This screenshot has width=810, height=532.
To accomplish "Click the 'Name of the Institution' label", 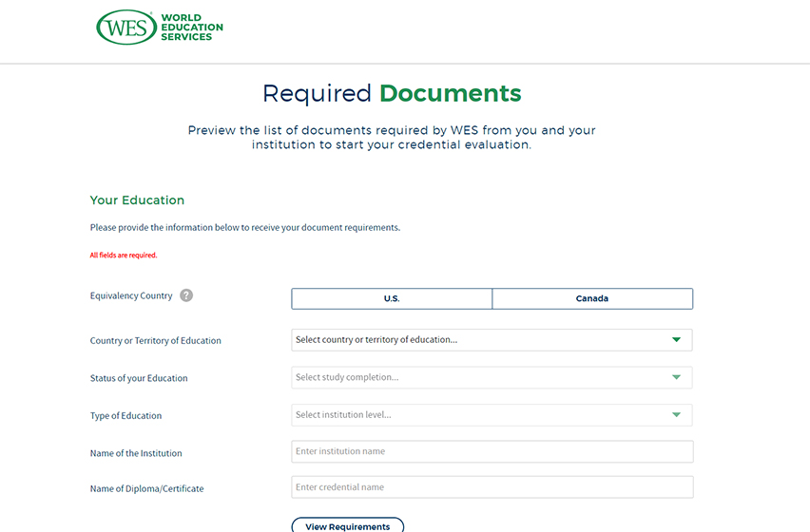I will (x=136, y=453).
